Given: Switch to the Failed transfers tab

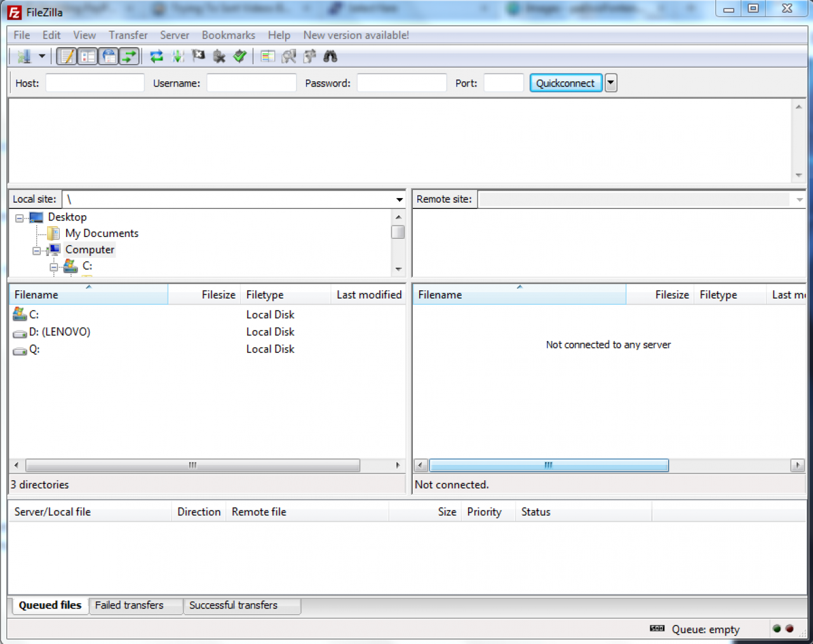Looking at the screenshot, I should (x=129, y=605).
